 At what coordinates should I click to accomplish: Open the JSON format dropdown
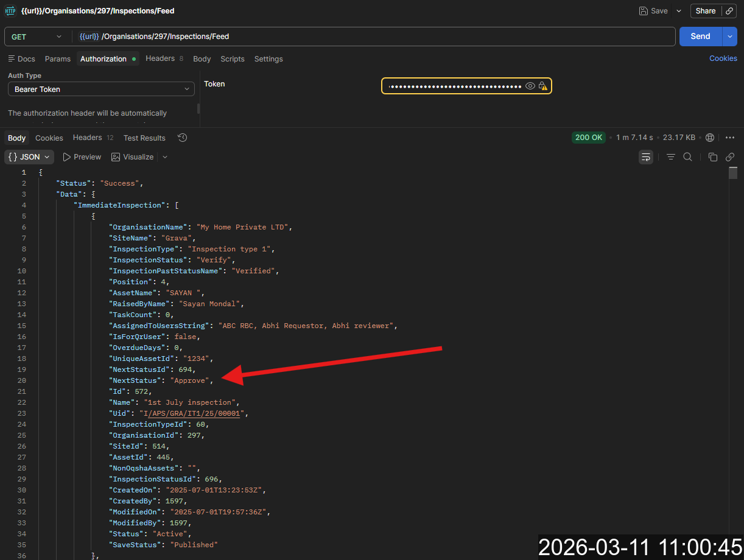point(29,157)
